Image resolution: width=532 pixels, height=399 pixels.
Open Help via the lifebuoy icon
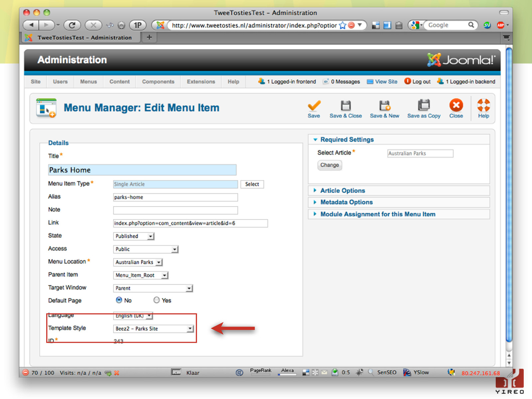483,105
